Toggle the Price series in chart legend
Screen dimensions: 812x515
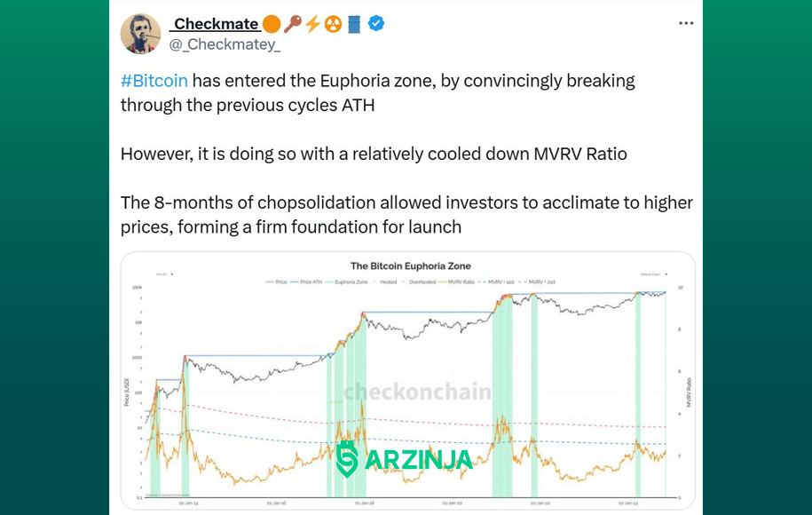(276, 281)
